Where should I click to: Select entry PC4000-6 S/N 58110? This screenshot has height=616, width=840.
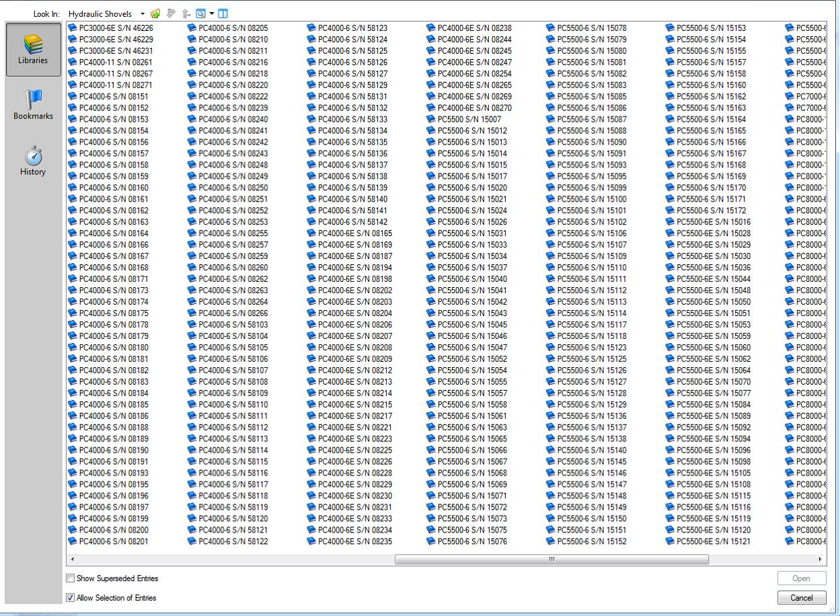coord(228,405)
